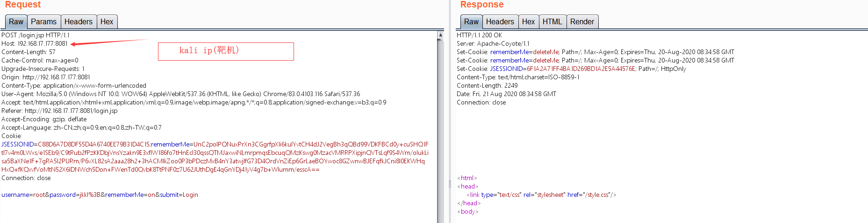Switch to the Response Raw tab

coord(471,21)
